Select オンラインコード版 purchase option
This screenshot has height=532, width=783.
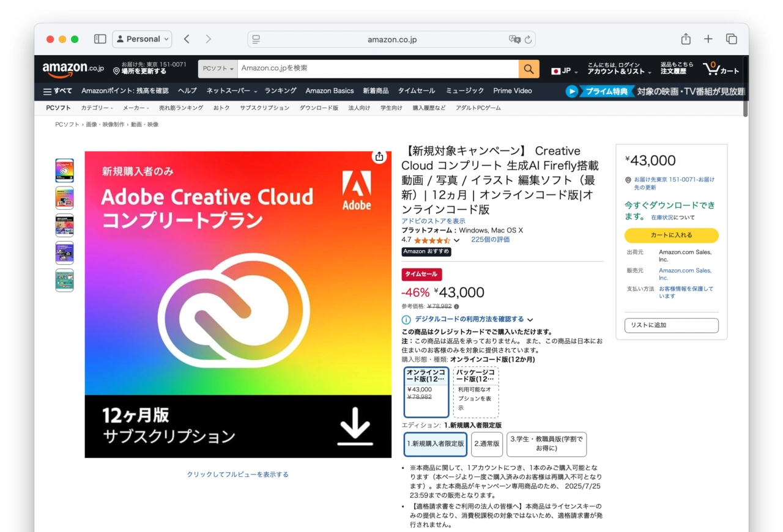pos(426,391)
